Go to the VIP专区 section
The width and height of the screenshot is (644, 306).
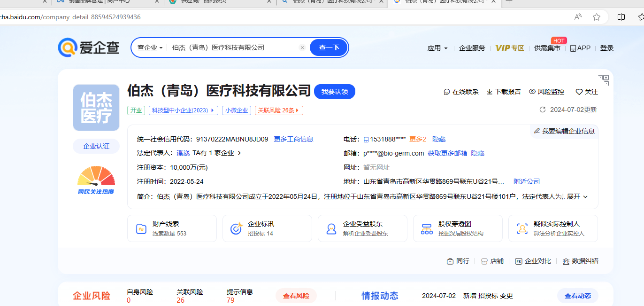tap(510, 48)
